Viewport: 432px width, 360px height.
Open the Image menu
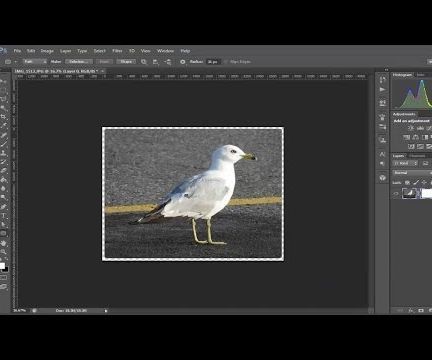pyautogui.click(x=47, y=51)
